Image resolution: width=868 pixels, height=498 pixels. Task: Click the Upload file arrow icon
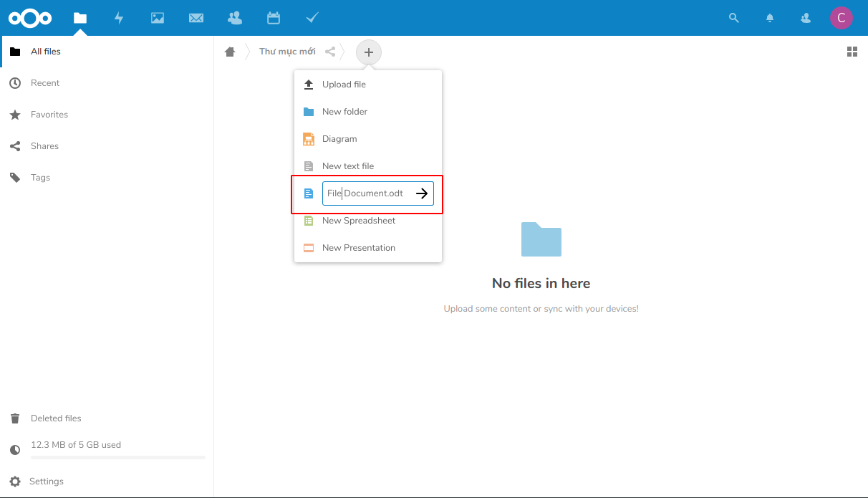pos(309,85)
